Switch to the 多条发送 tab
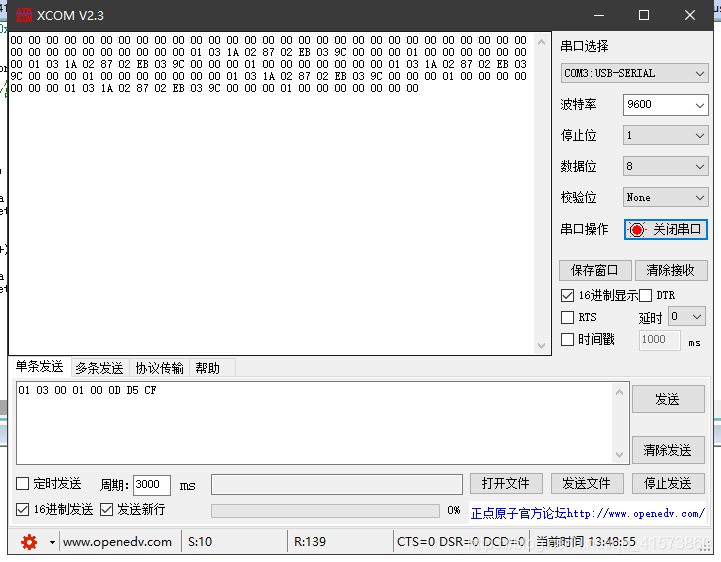 pyautogui.click(x=99, y=368)
